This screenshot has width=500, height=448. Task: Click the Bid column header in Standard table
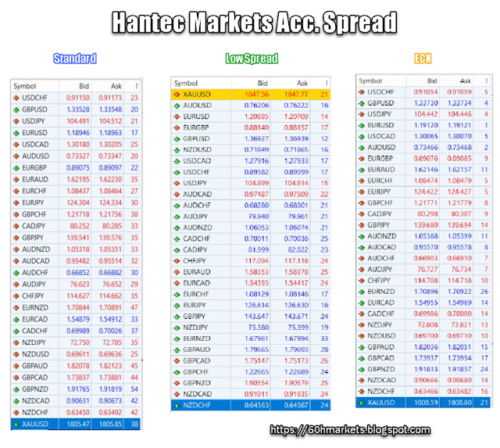(84, 86)
